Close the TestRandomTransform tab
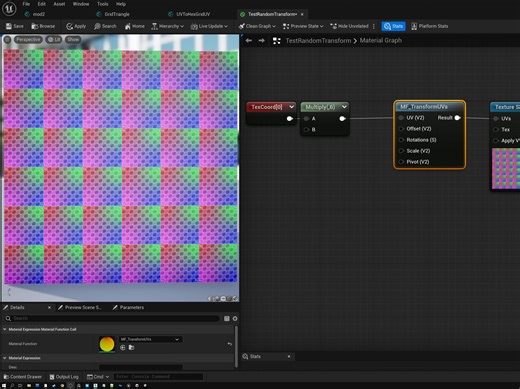The height and width of the screenshot is (389, 520). pyautogui.click(x=302, y=14)
